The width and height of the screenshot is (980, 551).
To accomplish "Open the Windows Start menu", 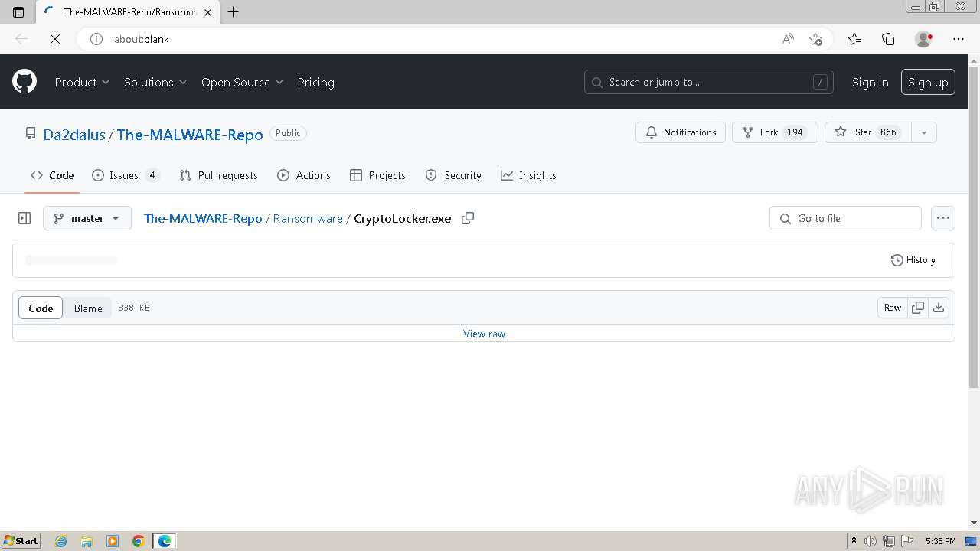I will (x=21, y=541).
